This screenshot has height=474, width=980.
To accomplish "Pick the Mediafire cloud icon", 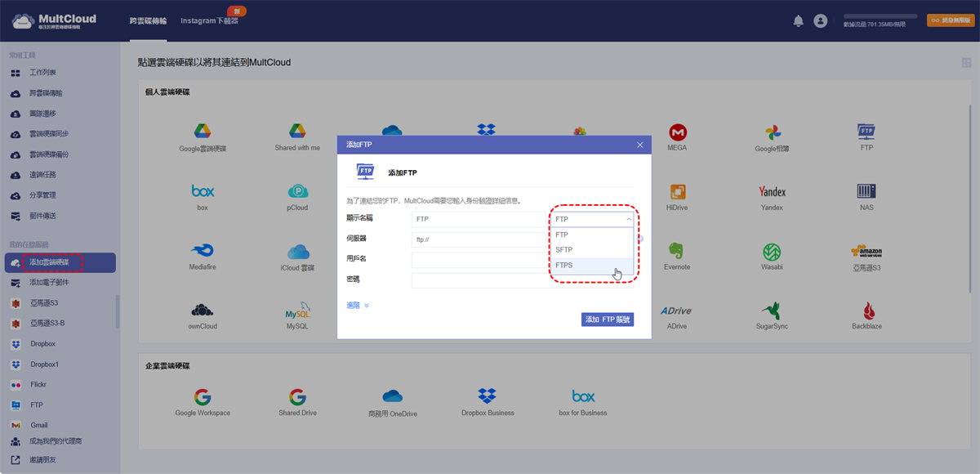I will tap(203, 250).
